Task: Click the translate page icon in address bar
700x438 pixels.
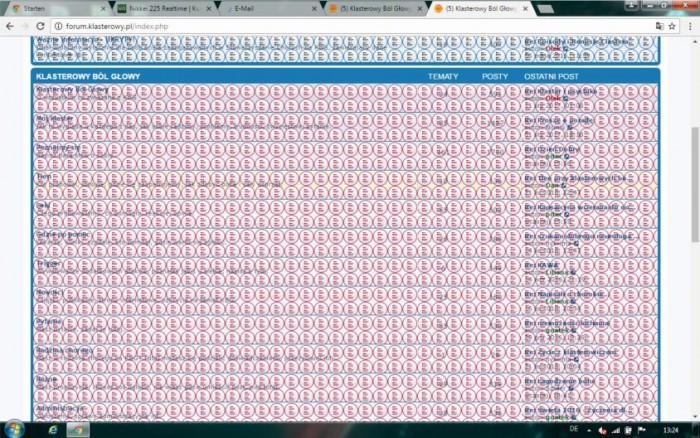Action: click(659, 25)
